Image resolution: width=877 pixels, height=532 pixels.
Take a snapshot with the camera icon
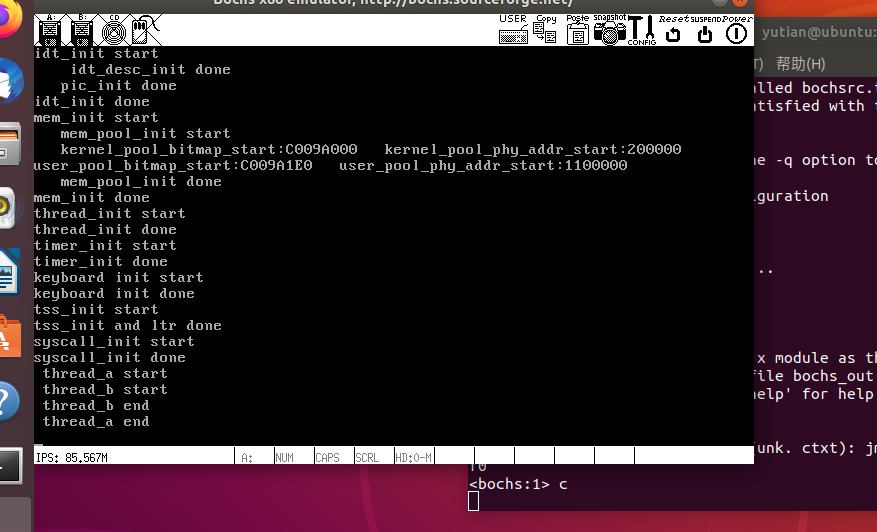click(x=609, y=29)
